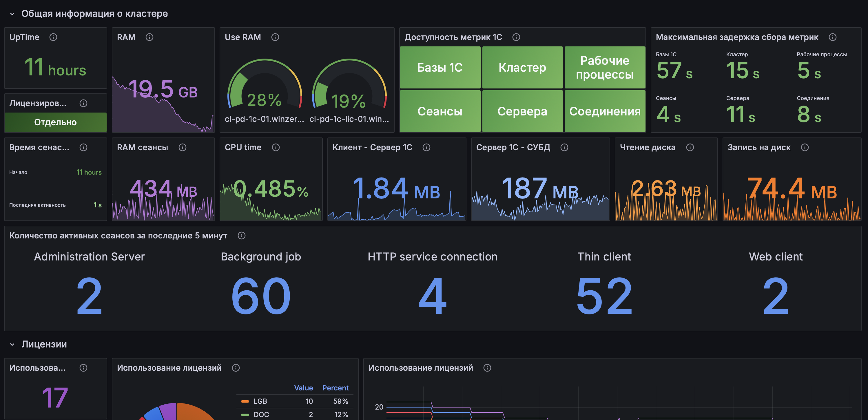Image resolution: width=868 pixels, height=420 pixels.
Task: Click the Базы 1С availability tile
Action: point(440,68)
